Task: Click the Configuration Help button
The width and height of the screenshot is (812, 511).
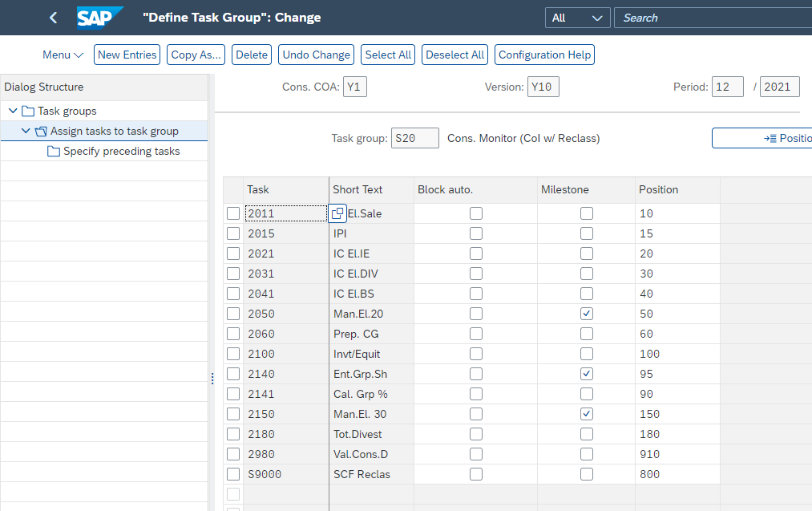Action: (x=544, y=55)
